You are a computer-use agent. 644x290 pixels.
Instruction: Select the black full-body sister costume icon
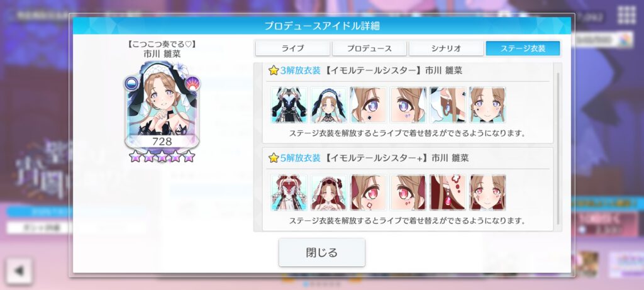point(289,105)
